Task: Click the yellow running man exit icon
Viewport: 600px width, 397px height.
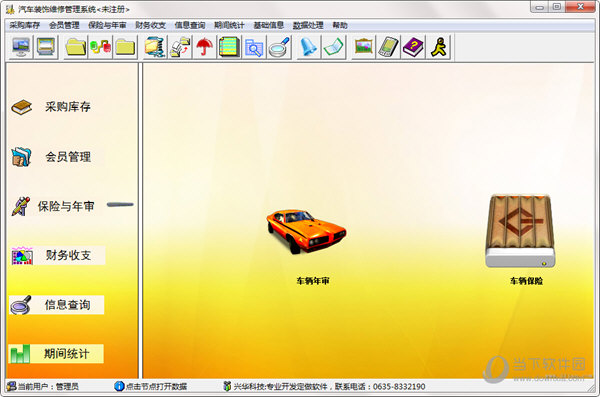Action: [x=438, y=47]
